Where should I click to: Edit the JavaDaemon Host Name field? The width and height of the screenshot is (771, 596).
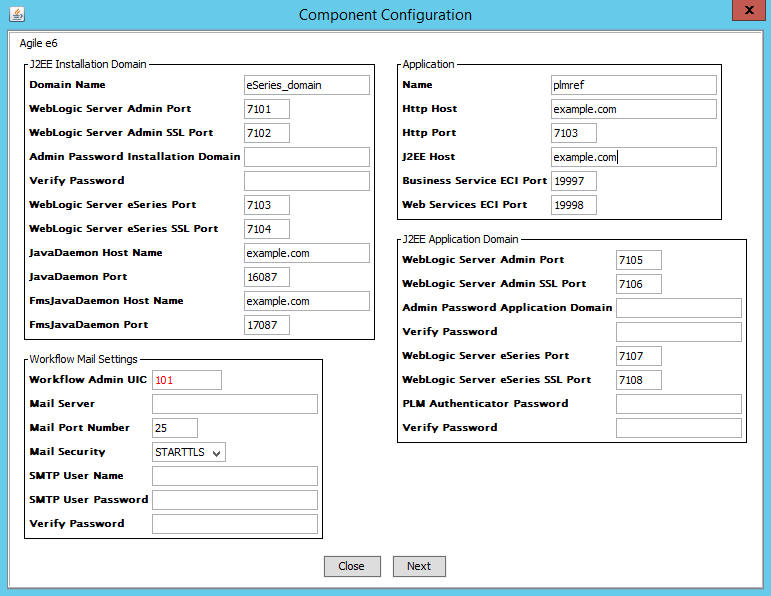click(x=307, y=253)
